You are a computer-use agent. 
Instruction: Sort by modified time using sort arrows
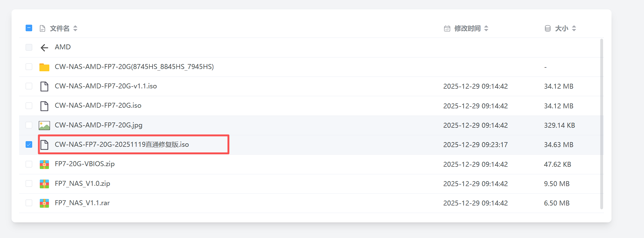486,28
